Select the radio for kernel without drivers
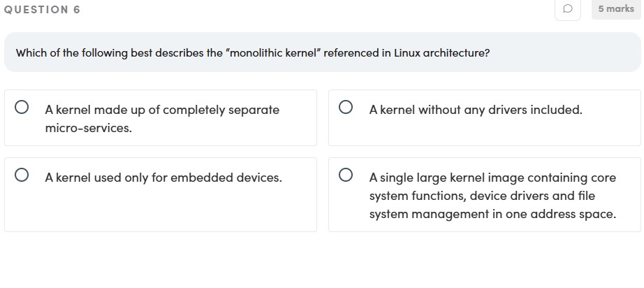 [346, 108]
